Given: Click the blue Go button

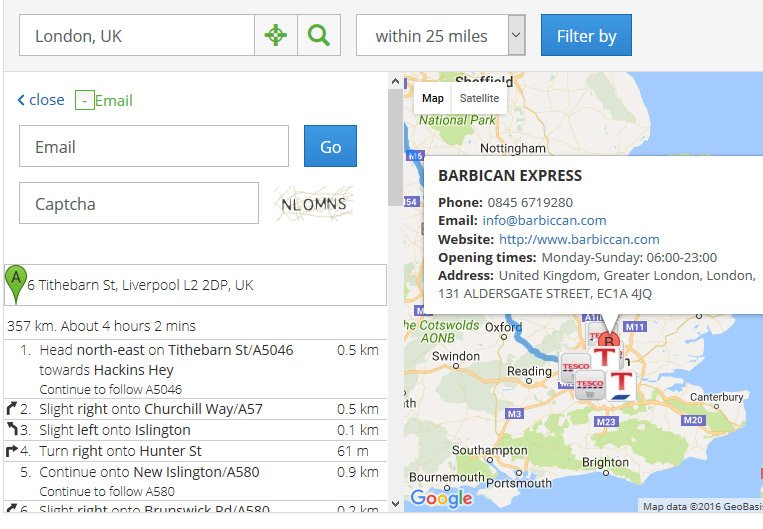Looking at the screenshot, I should [x=330, y=146].
